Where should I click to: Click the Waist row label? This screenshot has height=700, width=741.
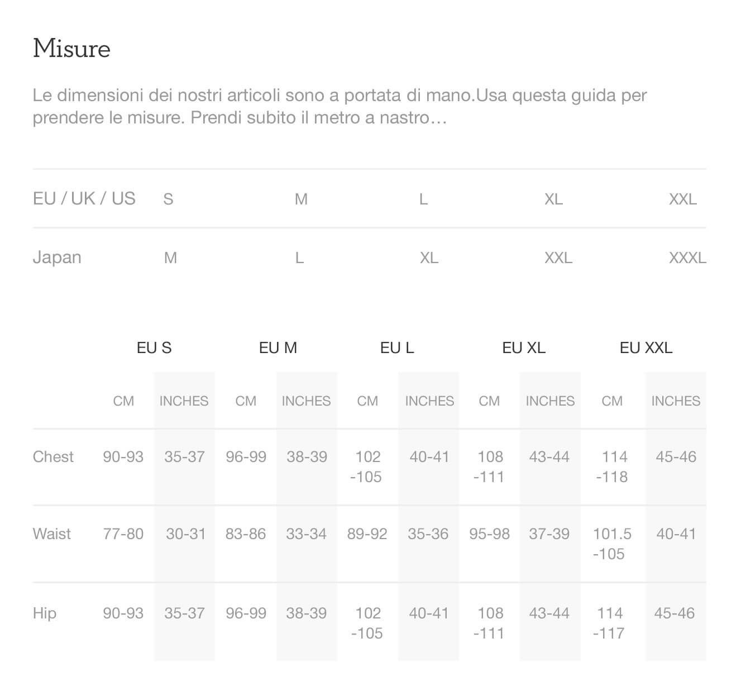pos(52,534)
